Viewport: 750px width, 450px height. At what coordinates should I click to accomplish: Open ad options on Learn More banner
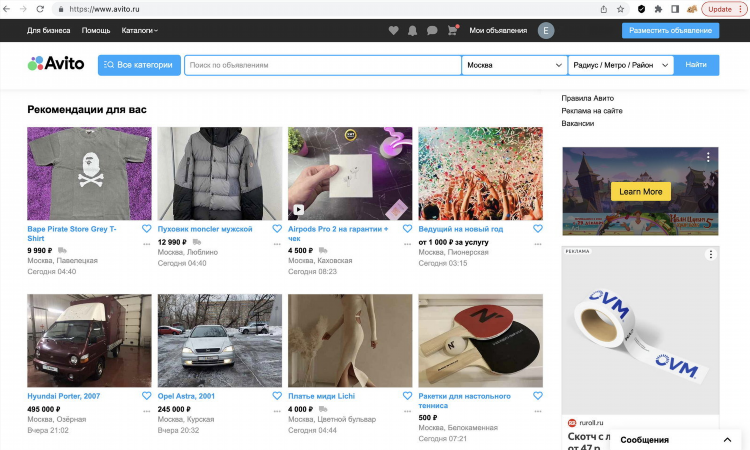[708, 156]
